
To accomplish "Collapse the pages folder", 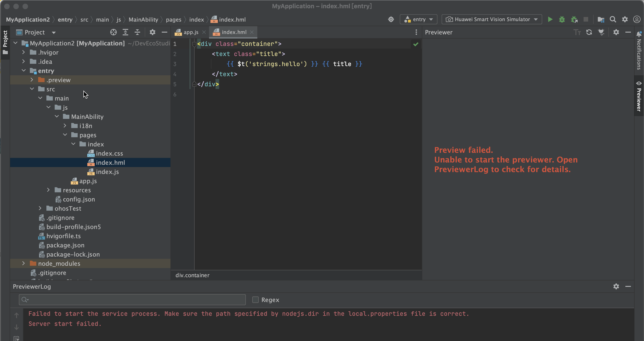I will coord(65,135).
